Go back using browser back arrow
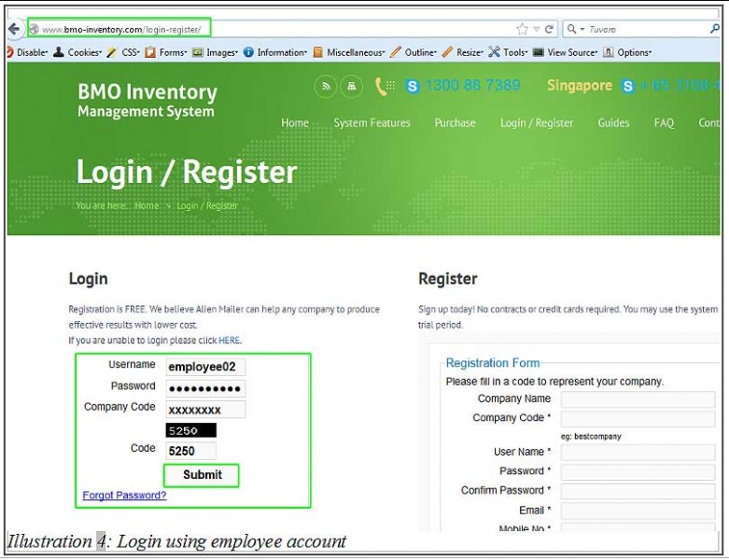 coord(14,29)
